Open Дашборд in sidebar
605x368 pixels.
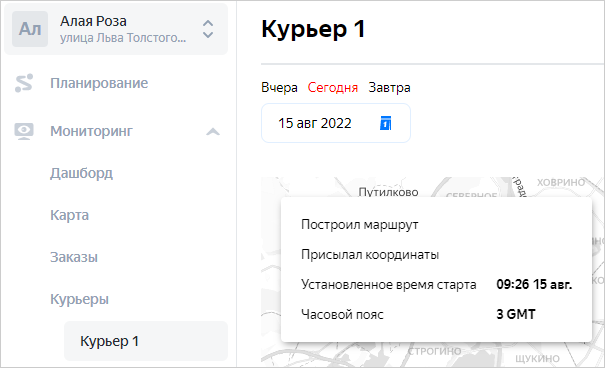coord(81,173)
